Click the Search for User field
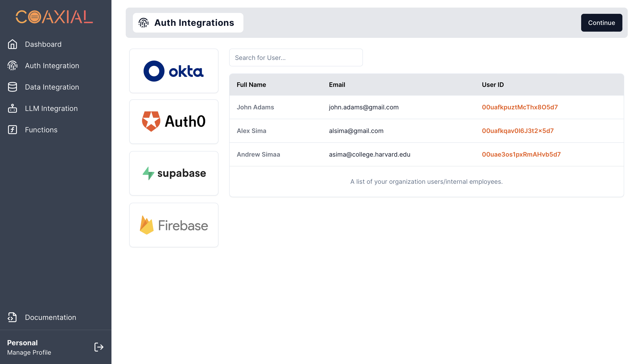 pyautogui.click(x=296, y=57)
